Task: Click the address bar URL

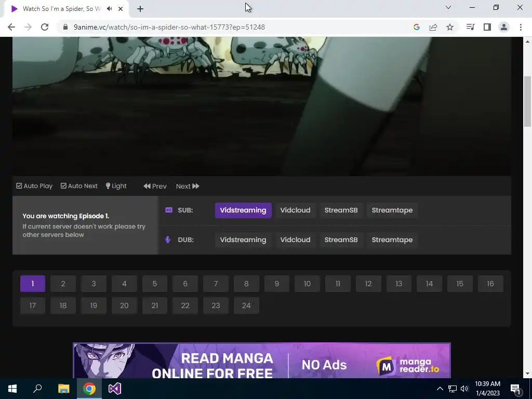Action: 169,27
